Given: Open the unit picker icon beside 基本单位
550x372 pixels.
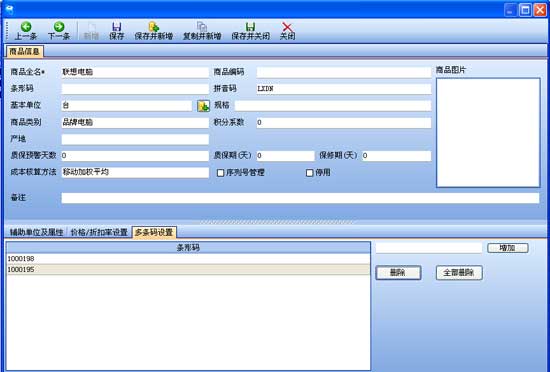Looking at the screenshot, I should [203, 106].
